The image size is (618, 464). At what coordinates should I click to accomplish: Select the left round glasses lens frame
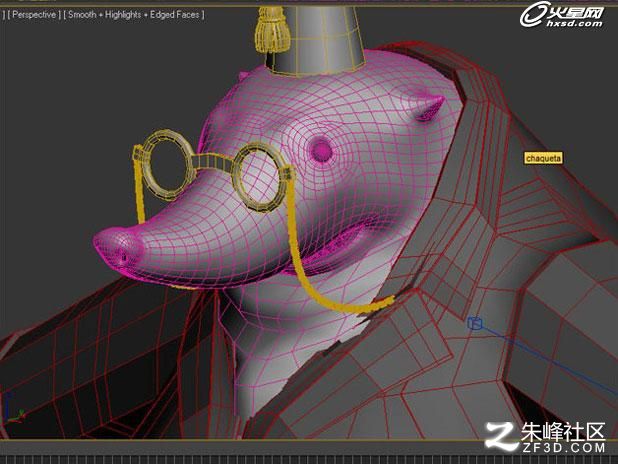[x=168, y=165]
